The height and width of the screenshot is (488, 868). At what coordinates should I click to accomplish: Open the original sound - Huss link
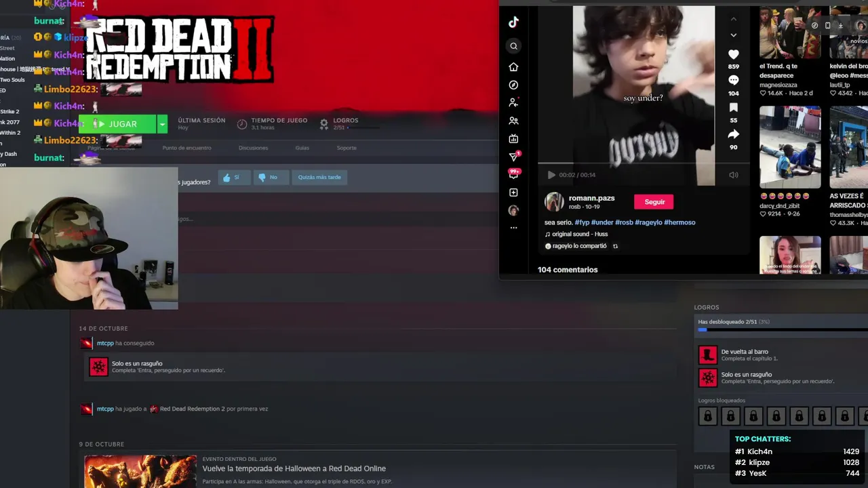[x=580, y=235]
